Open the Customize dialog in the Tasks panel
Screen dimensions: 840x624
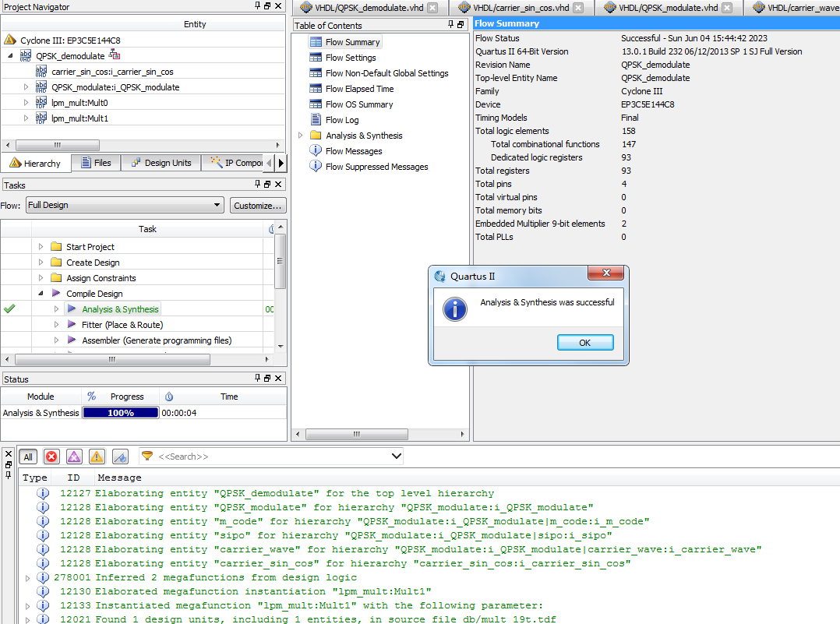[258, 205]
